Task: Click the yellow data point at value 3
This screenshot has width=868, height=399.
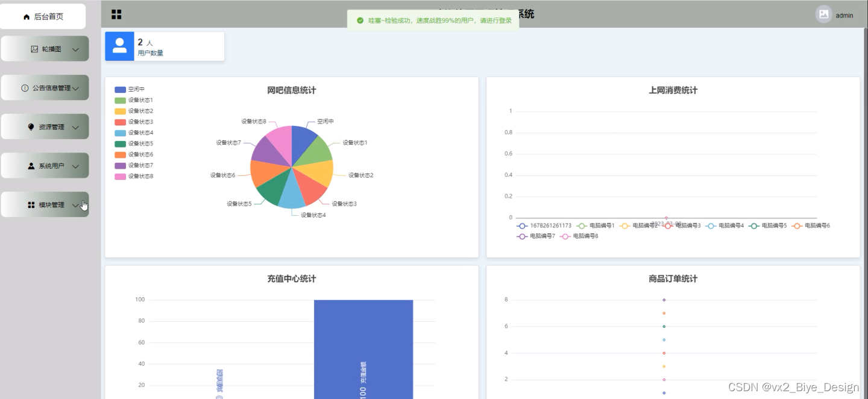Action: coord(664,366)
